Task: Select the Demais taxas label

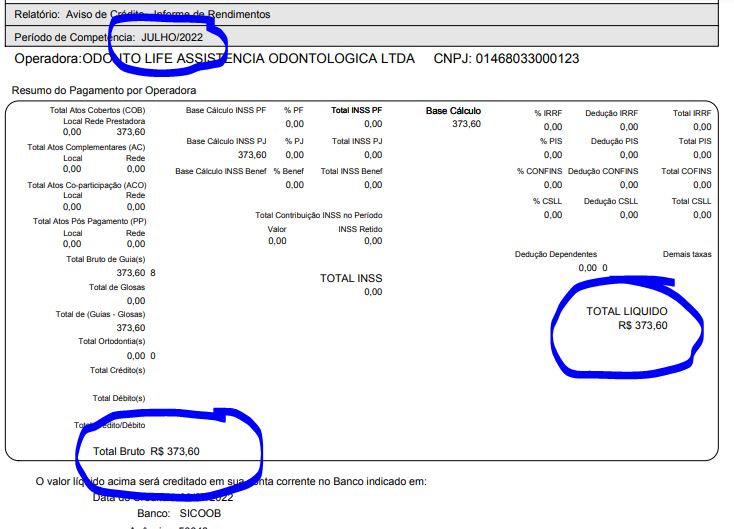Action: click(687, 254)
